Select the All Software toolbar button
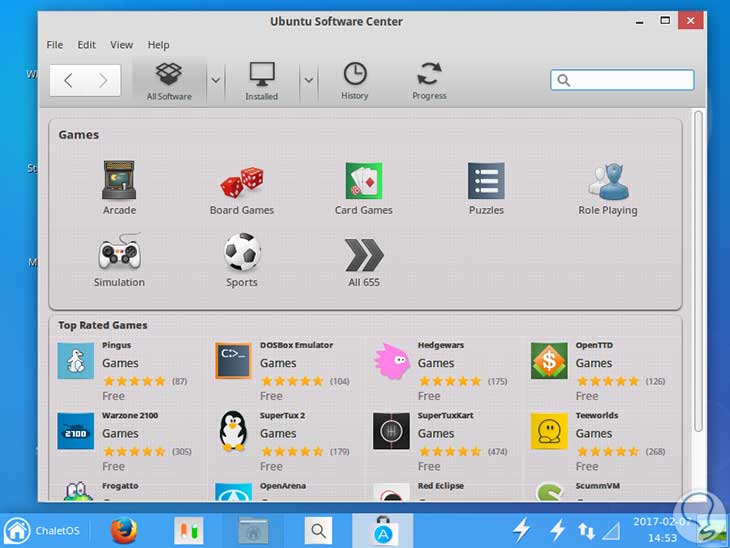Viewport: 730px width, 548px height. point(169,81)
